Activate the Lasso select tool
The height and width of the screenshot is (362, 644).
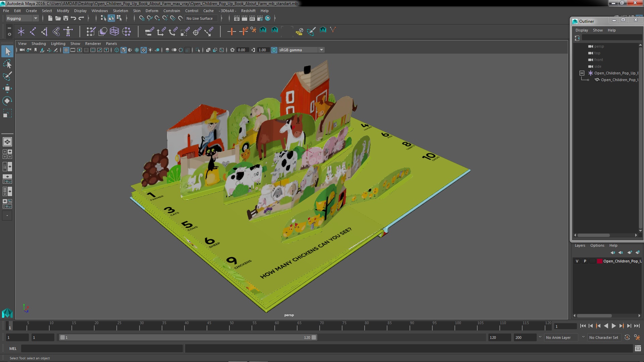pos(7,64)
